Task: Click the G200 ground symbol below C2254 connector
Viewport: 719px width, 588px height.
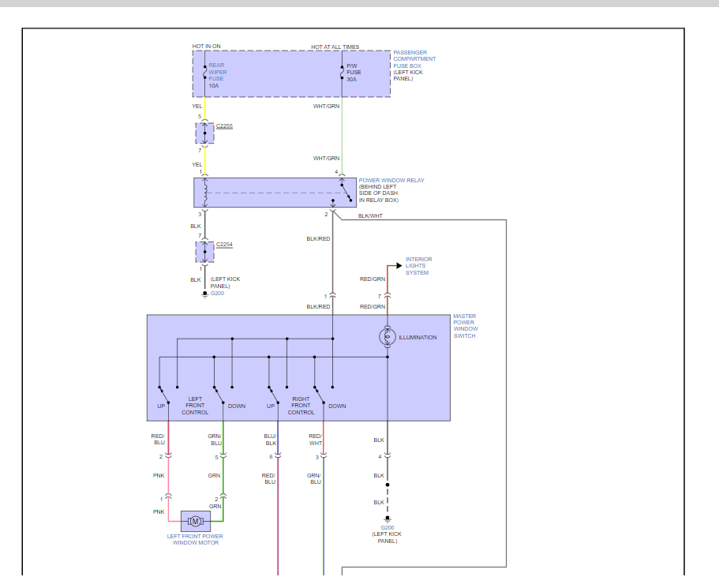Action: [204, 293]
